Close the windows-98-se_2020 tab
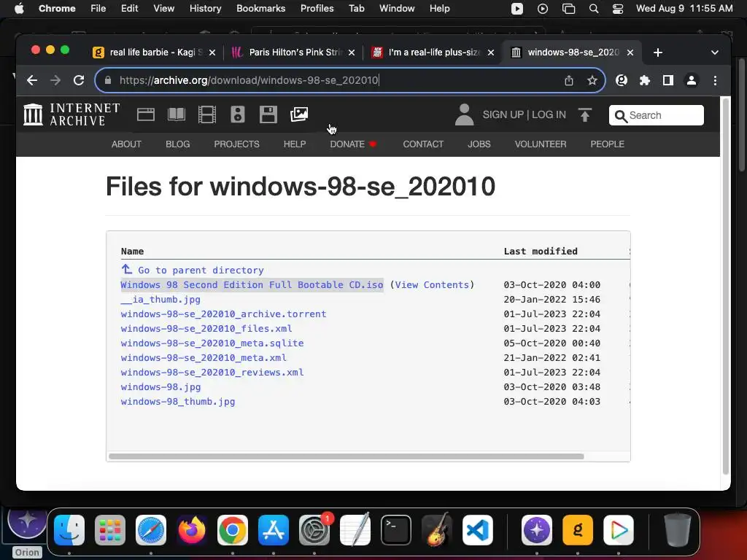The width and height of the screenshot is (747, 560). (630, 52)
